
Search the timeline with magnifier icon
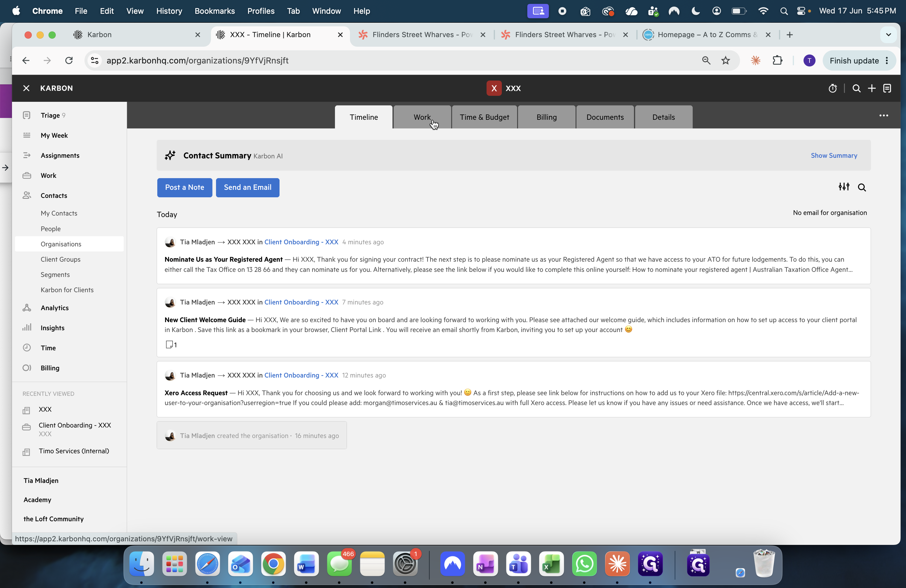(862, 187)
